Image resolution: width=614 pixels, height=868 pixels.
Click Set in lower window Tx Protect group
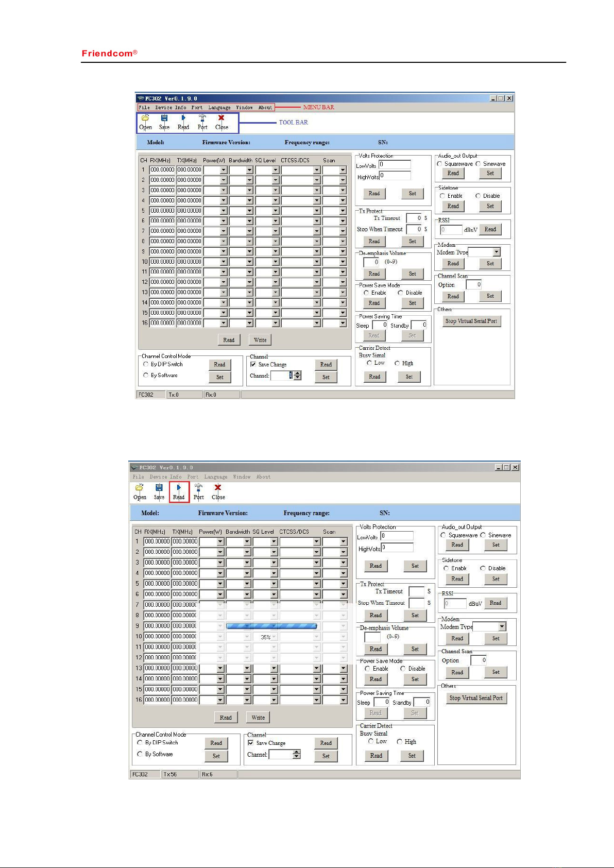click(415, 616)
